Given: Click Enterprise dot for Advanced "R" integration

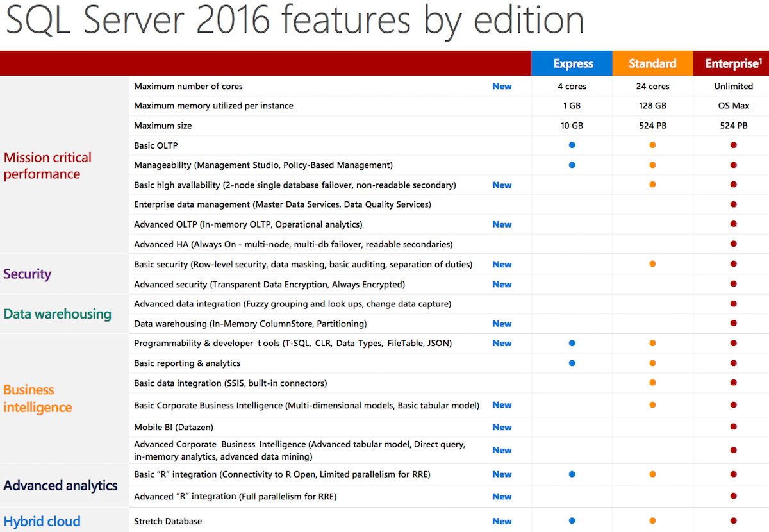Looking at the screenshot, I should point(733,496).
